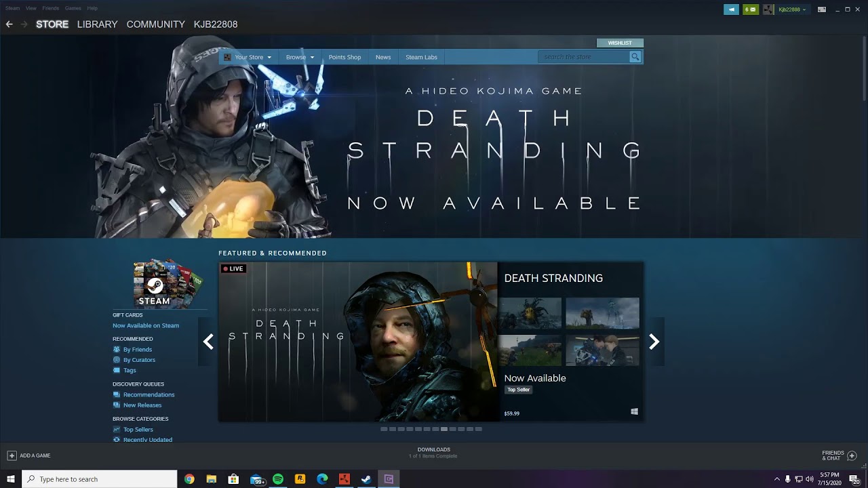Image resolution: width=868 pixels, height=488 pixels.
Task: Open the KJB22808 profile tab
Action: [216, 24]
